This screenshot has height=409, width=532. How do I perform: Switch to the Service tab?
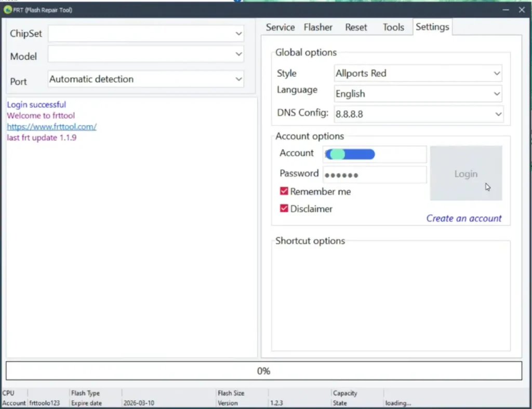280,27
